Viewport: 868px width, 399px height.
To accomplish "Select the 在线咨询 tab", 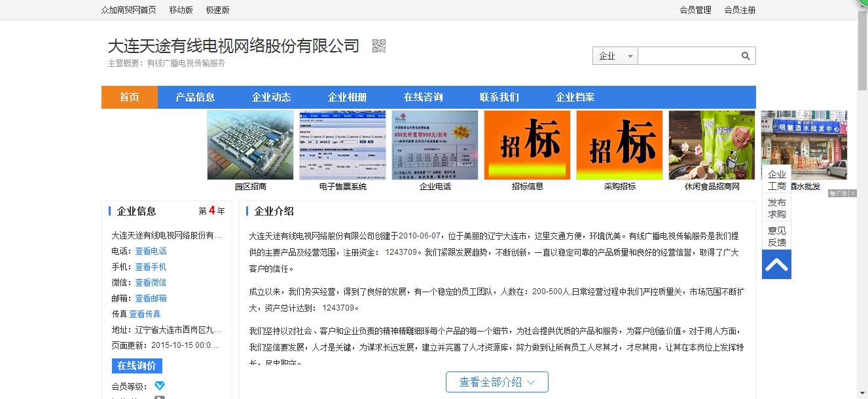I will coord(423,97).
